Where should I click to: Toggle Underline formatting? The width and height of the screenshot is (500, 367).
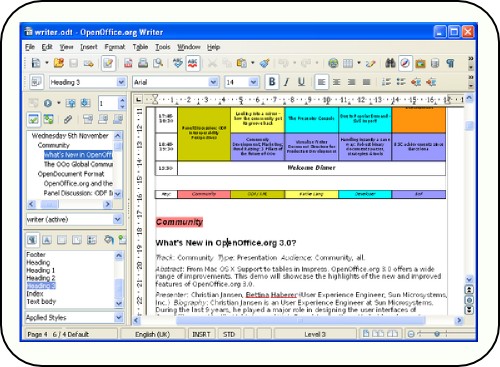tap(301, 82)
